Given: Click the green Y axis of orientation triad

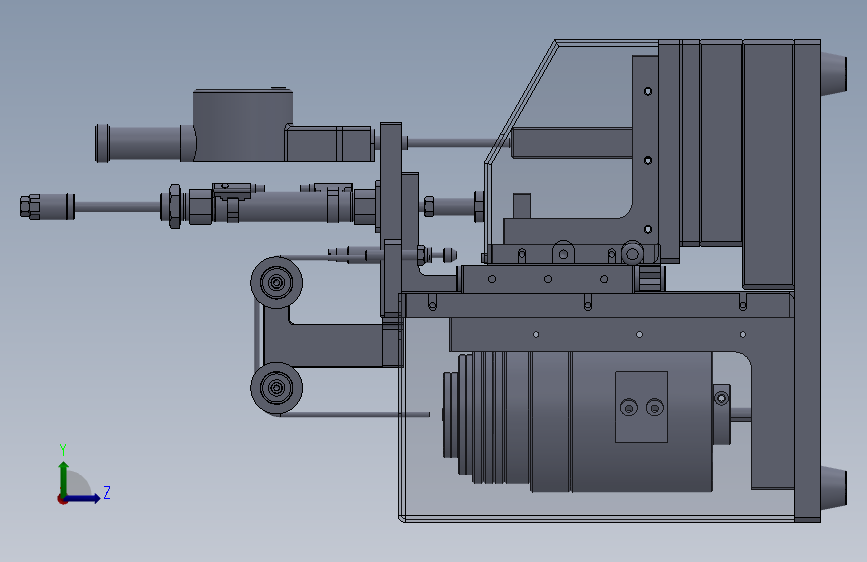Looking at the screenshot, I should [64, 478].
